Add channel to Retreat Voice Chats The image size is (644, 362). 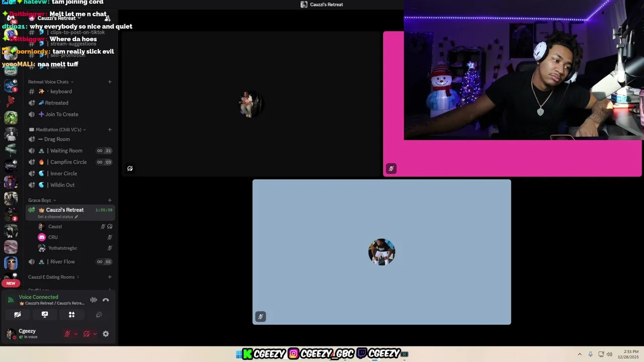tap(110, 82)
